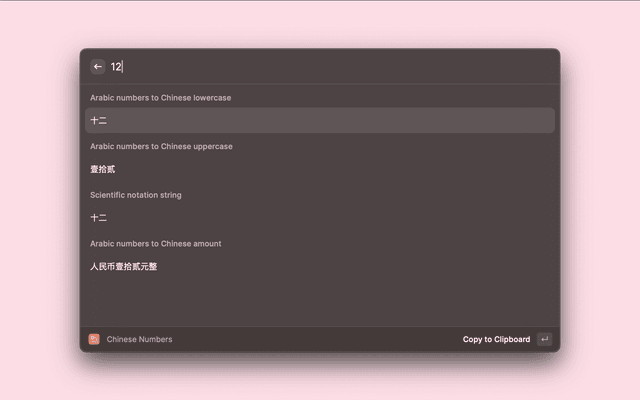Click the Enter key icon in footer

pos(544,339)
